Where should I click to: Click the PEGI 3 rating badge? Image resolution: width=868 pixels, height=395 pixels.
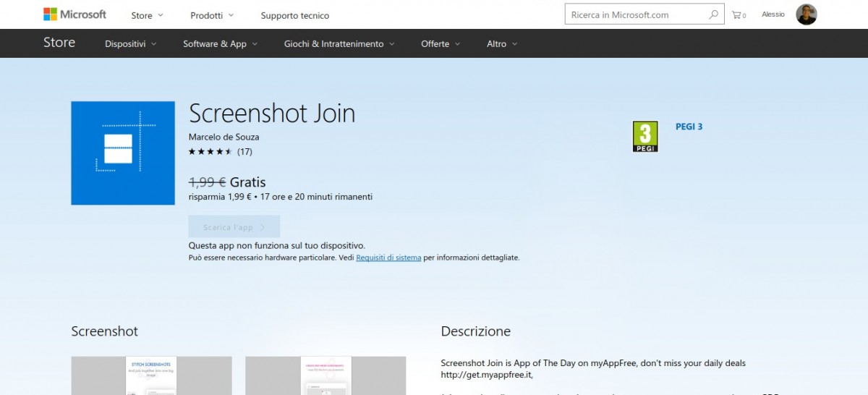(645, 137)
